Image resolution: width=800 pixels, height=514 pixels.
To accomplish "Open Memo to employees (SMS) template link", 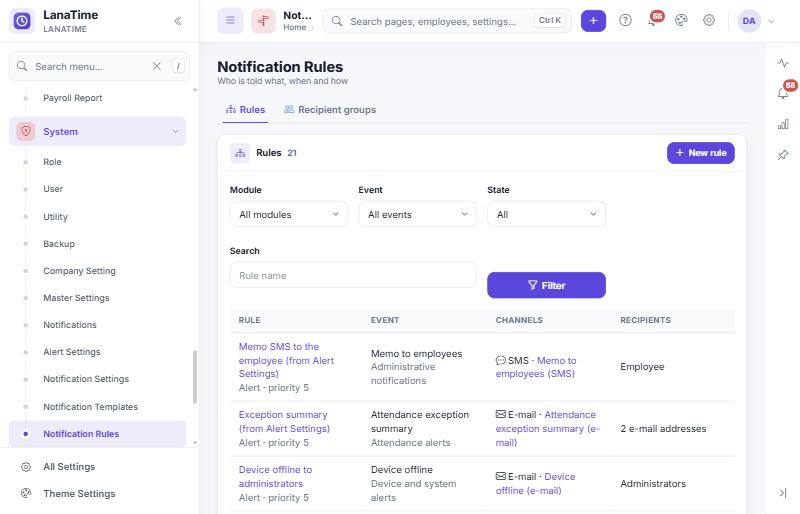I will [536, 367].
